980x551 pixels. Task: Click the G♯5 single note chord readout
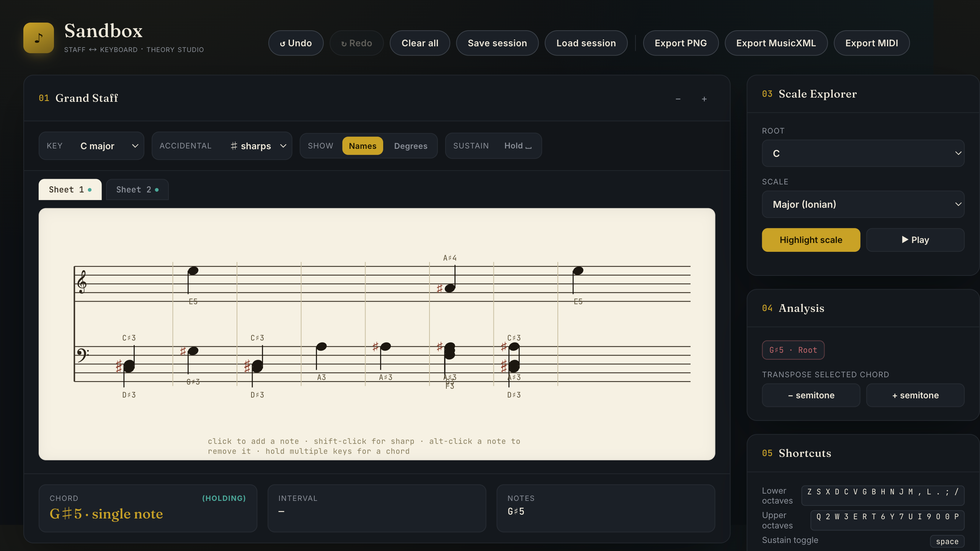pos(106,514)
